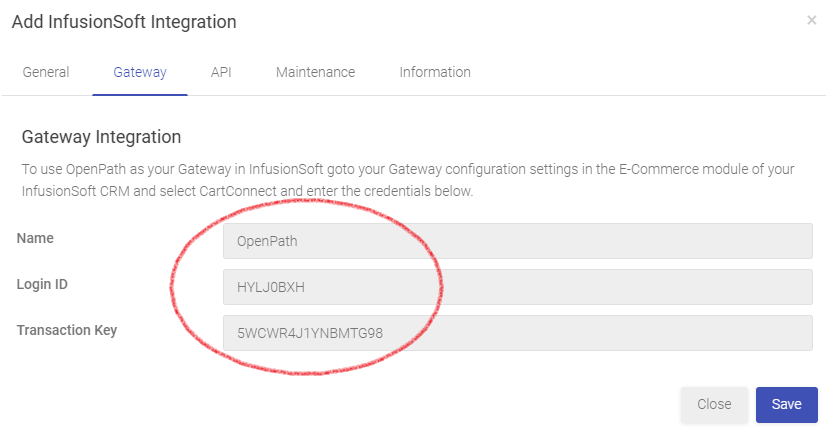Viewport: 826px width, 433px height.
Task: Click the Transaction Key label
Action: click(x=67, y=330)
